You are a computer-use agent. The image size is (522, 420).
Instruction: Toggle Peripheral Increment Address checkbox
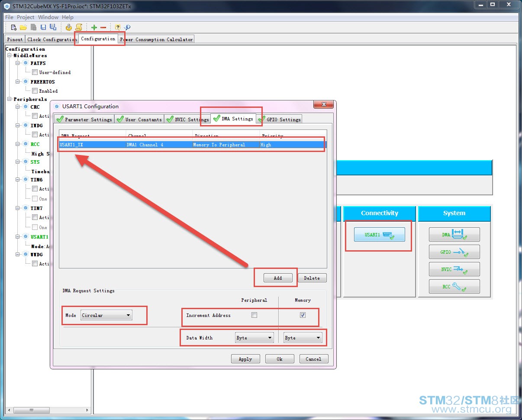(254, 315)
